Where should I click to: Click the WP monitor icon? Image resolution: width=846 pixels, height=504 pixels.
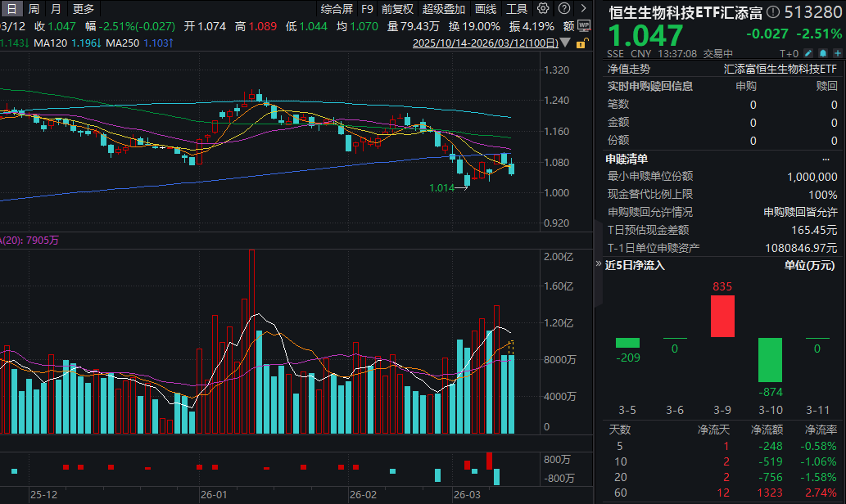tap(584, 25)
